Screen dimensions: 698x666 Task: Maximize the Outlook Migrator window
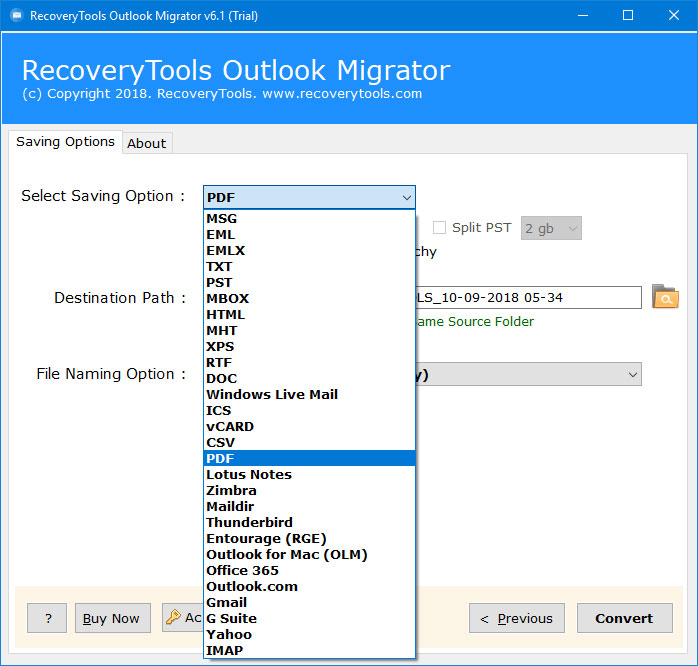(x=628, y=16)
